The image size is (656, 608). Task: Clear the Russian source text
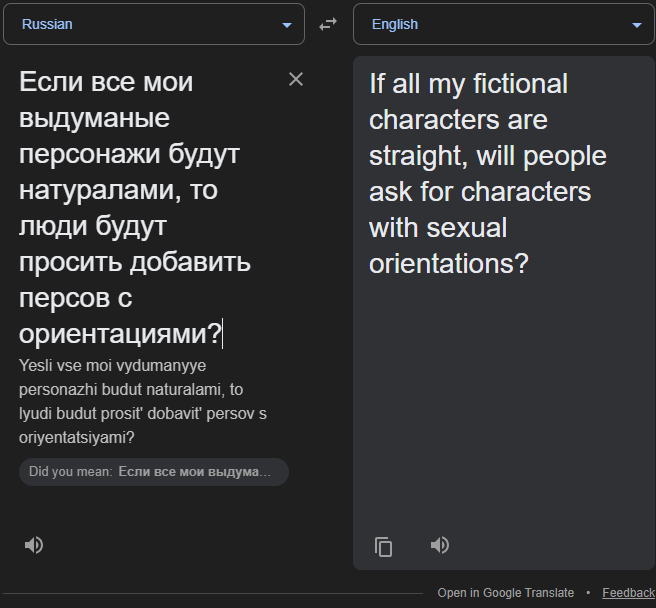click(296, 80)
